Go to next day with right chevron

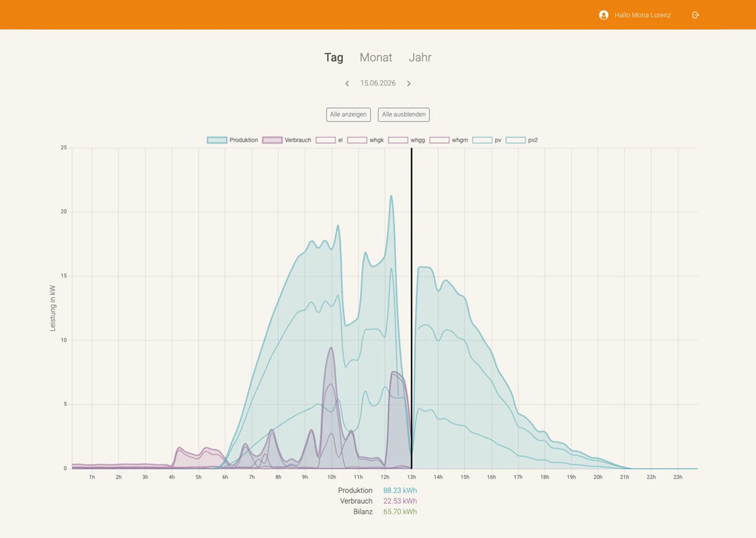(409, 84)
